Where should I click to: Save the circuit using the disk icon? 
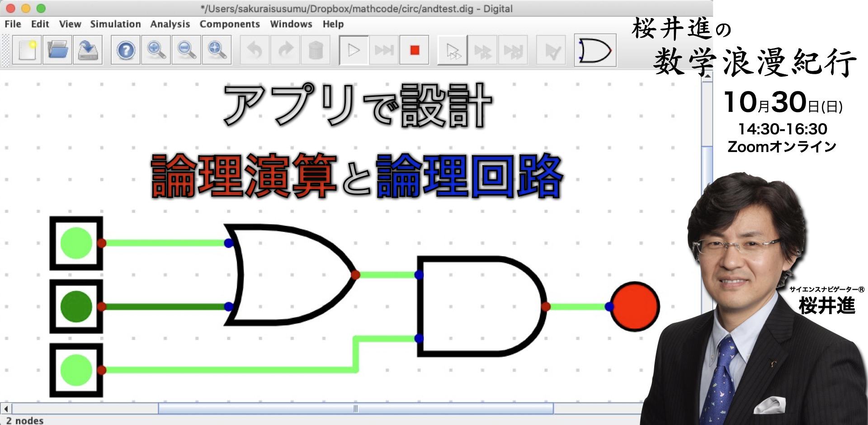[88, 50]
